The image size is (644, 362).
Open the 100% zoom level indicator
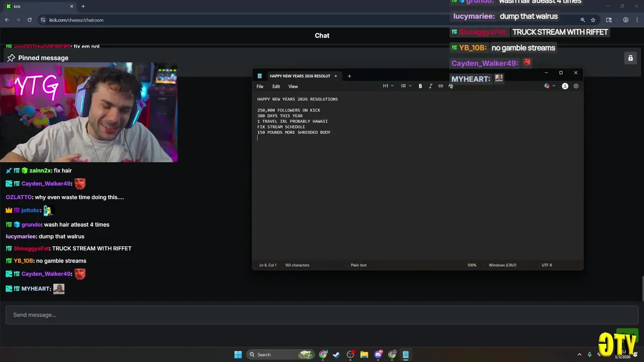click(x=471, y=265)
